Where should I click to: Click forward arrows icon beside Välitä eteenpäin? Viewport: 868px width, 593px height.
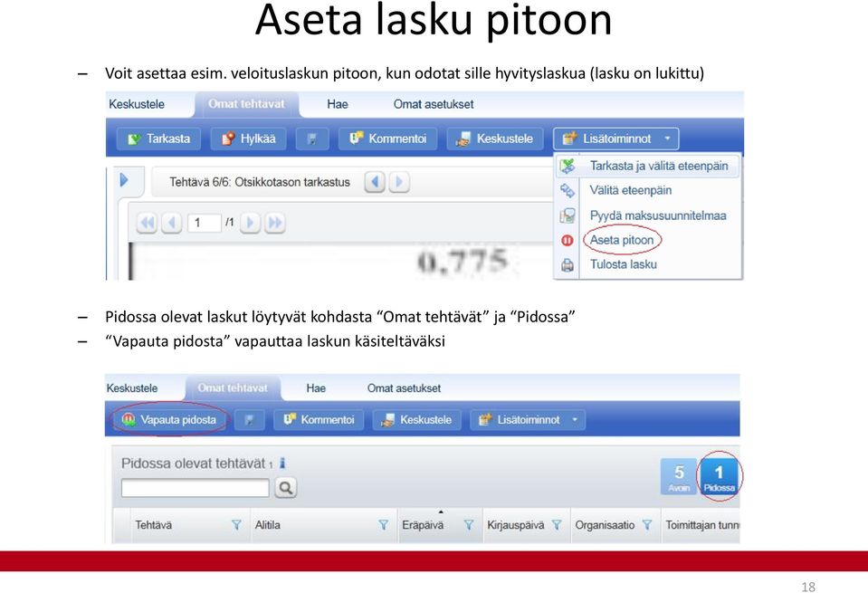[568, 190]
